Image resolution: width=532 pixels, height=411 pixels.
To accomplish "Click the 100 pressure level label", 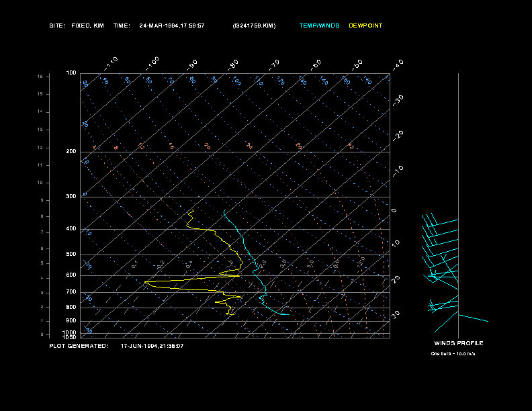I will pyautogui.click(x=71, y=73).
